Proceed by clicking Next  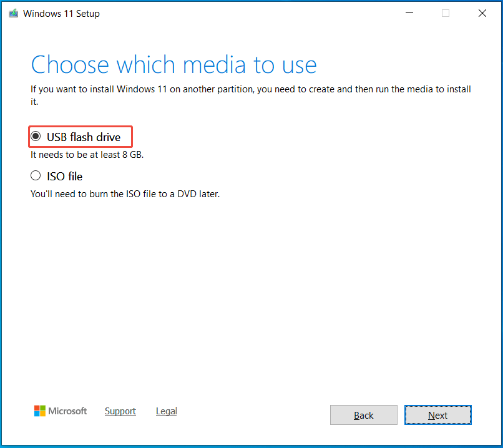(437, 415)
